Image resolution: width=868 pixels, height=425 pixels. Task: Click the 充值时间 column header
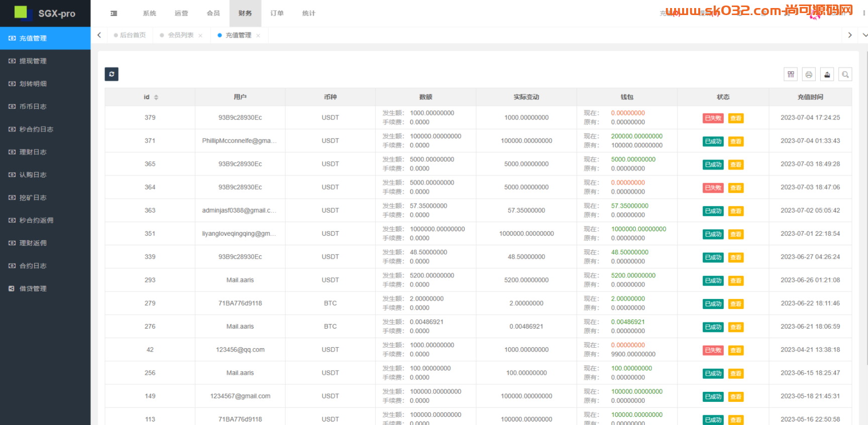coord(810,97)
